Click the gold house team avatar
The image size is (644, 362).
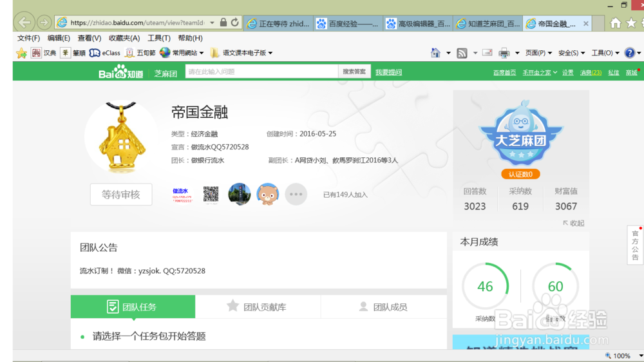click(122, 137)
